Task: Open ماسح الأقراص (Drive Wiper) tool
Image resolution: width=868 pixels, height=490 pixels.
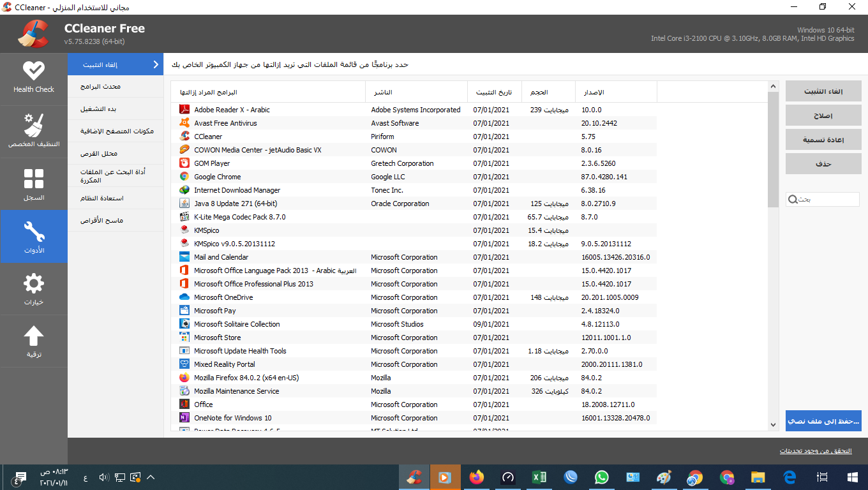Action: click(116, 221)
